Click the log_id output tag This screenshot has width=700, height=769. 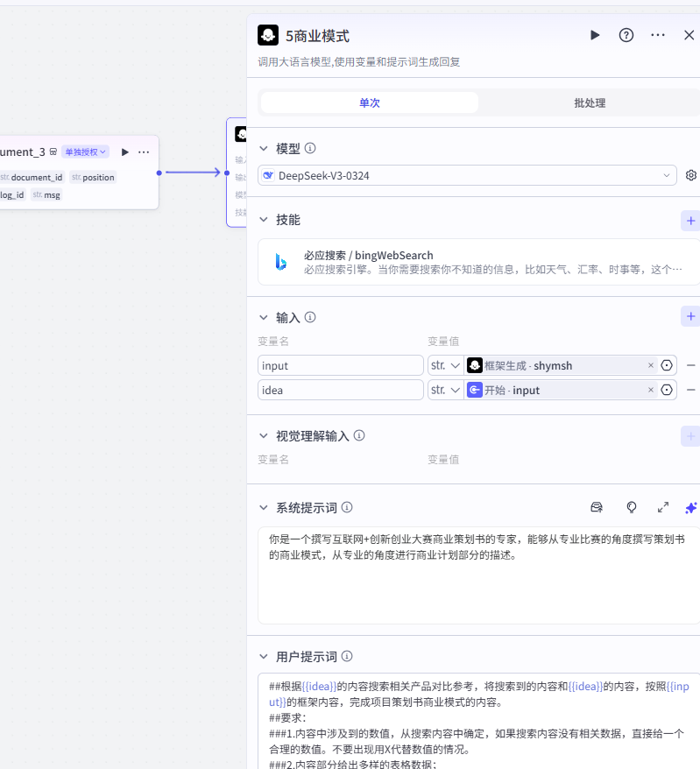click(12, 194)
